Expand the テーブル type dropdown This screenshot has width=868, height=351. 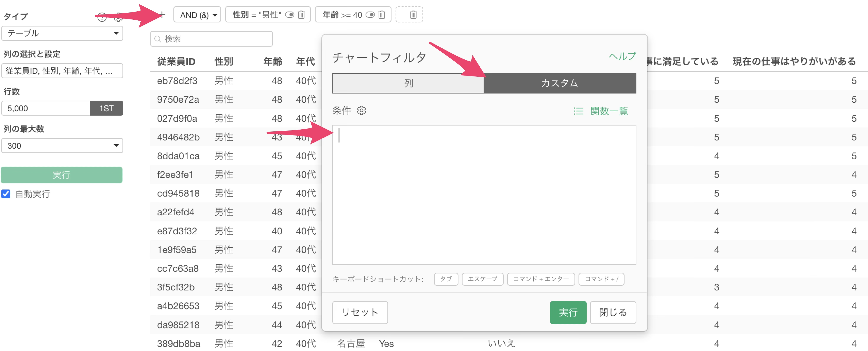click(62, 33)
